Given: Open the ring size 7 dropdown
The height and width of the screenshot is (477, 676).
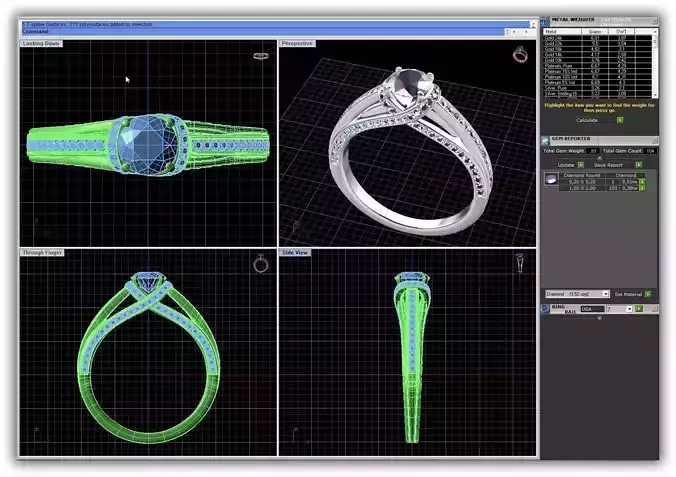Looking at the screenshot, I should 629,309.
